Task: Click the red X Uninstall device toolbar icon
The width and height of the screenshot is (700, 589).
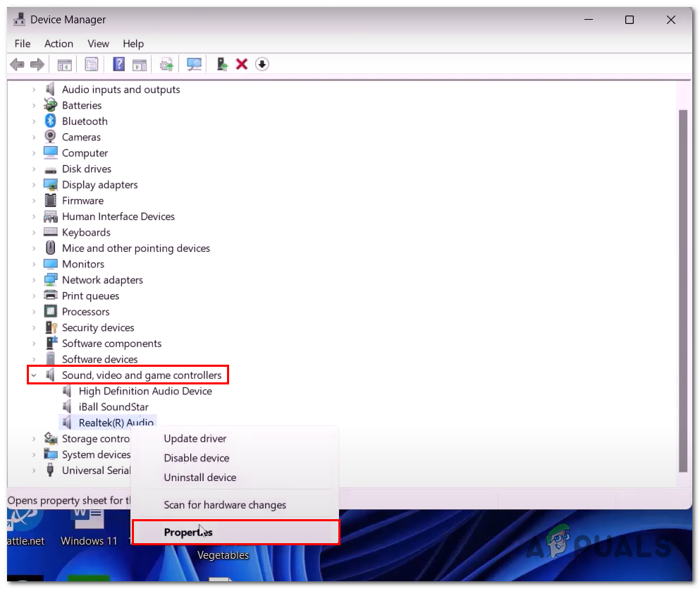Action: point(242,64)
